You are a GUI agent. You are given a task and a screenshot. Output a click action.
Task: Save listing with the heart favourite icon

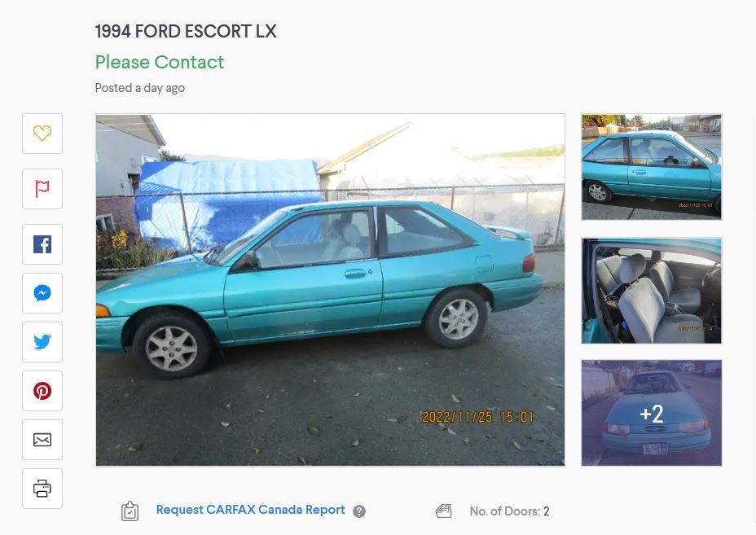pos(42,134)
